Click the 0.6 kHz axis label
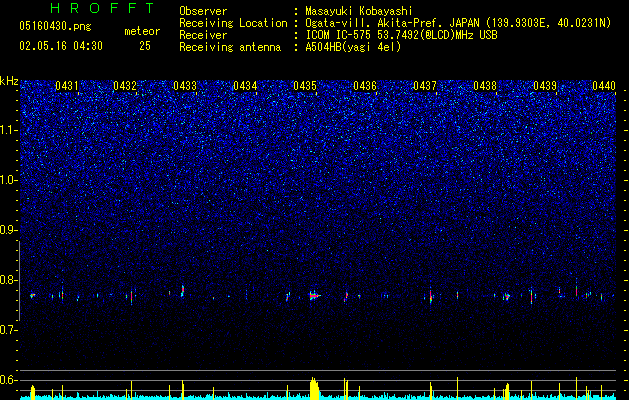The image size is (629, 400). point(9,380)
